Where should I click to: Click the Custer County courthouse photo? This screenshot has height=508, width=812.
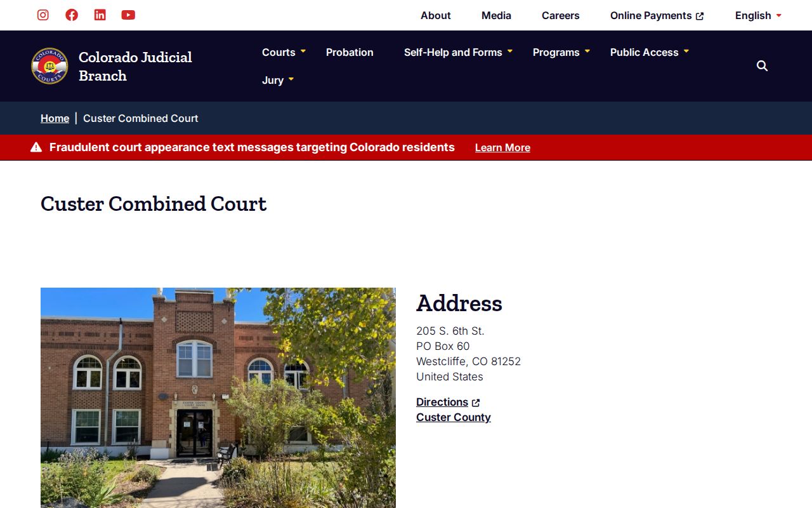pos(218,398)
